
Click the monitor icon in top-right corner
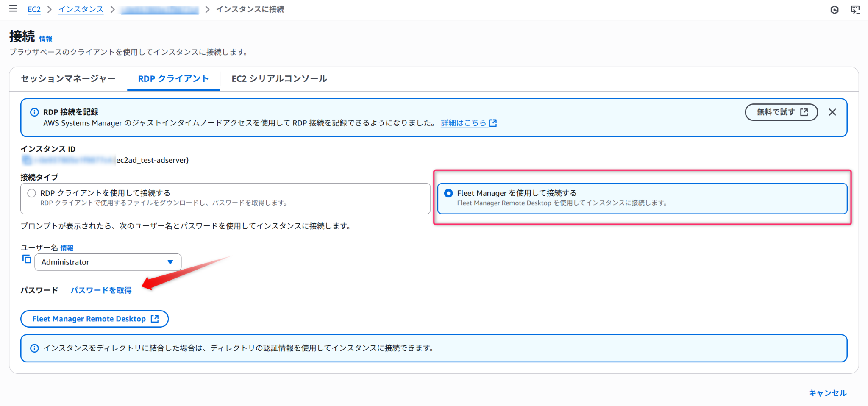coord(855,10)
